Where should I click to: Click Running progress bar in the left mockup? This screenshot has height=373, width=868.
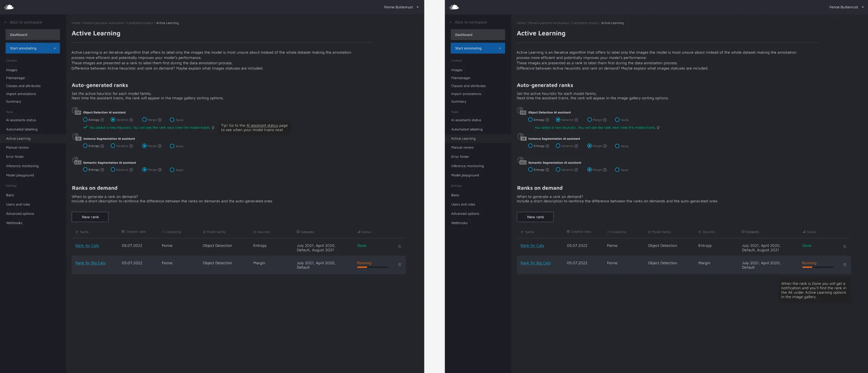pos(372,267)
